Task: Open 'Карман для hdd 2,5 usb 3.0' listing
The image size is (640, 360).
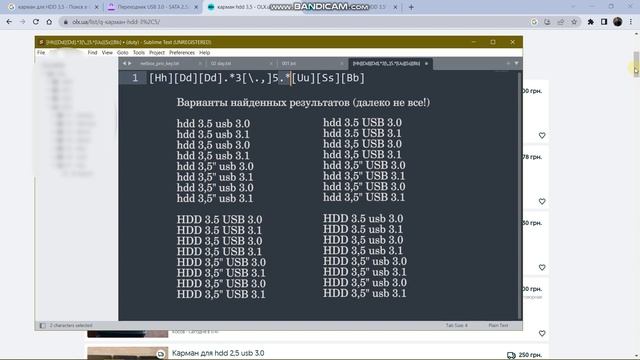Action: click(x=218, y=353)
